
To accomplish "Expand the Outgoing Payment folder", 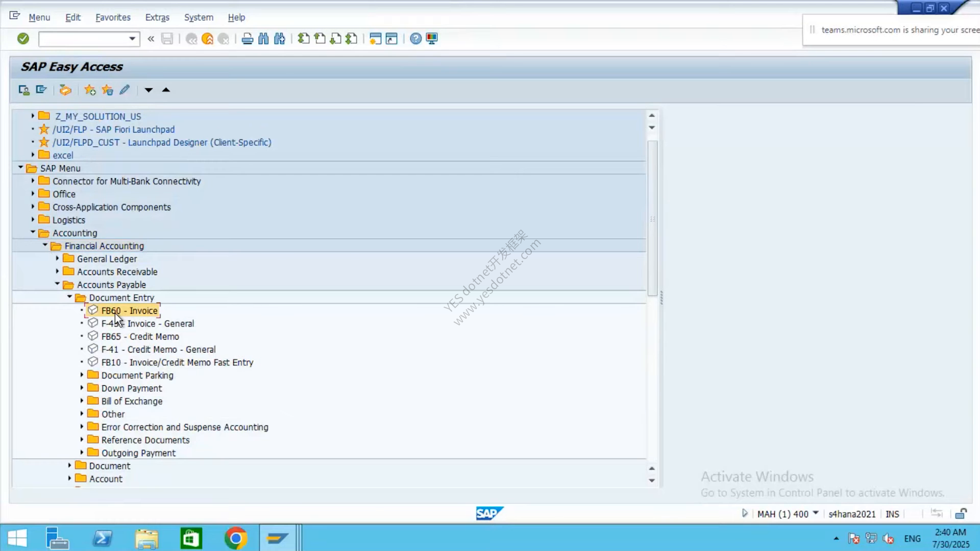I will point(82,452).
